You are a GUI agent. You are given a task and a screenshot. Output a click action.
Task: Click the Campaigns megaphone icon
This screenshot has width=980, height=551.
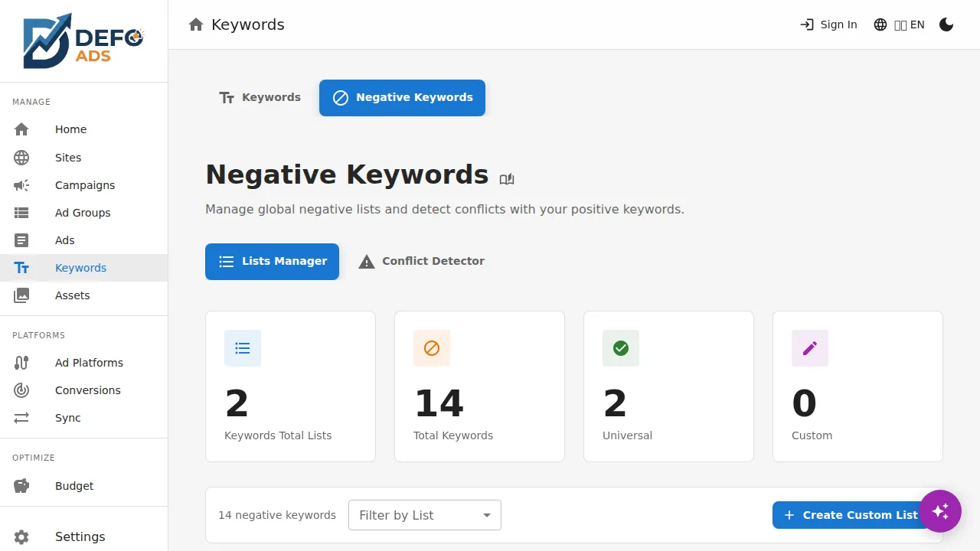click(21, 185)
